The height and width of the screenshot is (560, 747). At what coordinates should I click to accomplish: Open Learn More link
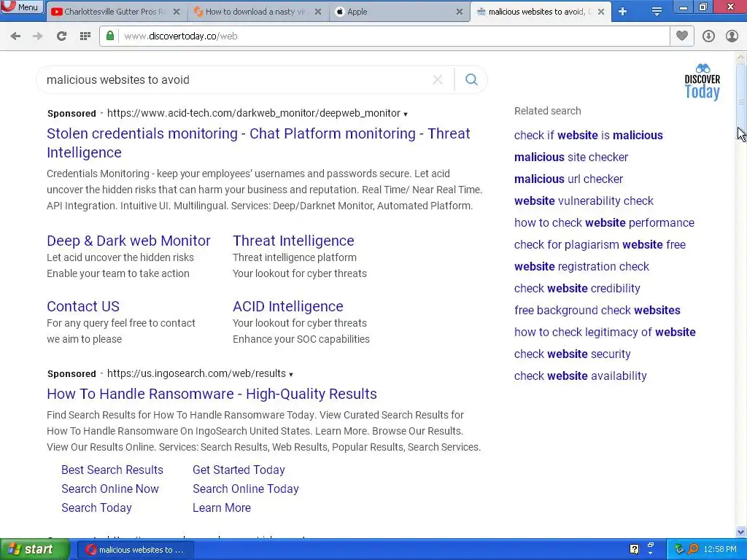tap(222, 507)
